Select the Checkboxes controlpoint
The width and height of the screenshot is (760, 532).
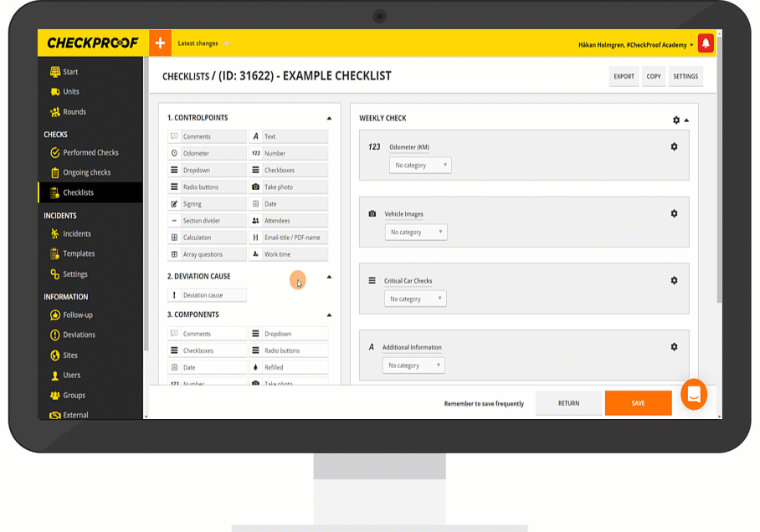pyautogui.click(x=289, y=170)
